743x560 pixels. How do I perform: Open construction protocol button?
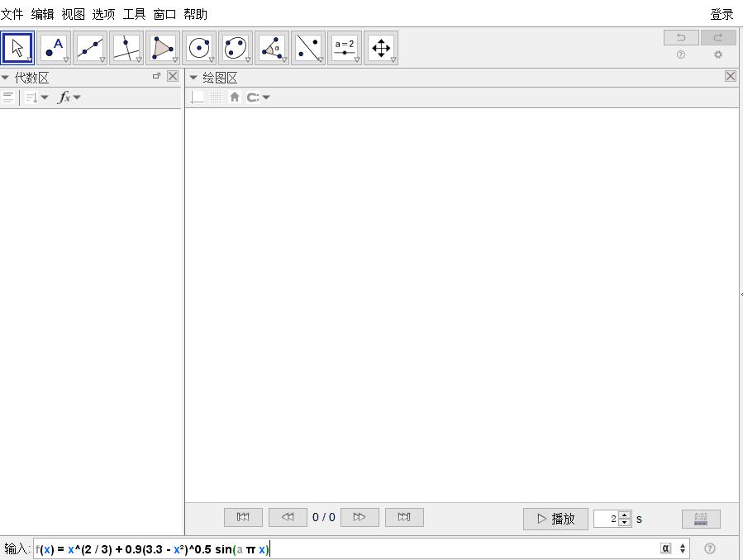(701, 519)
